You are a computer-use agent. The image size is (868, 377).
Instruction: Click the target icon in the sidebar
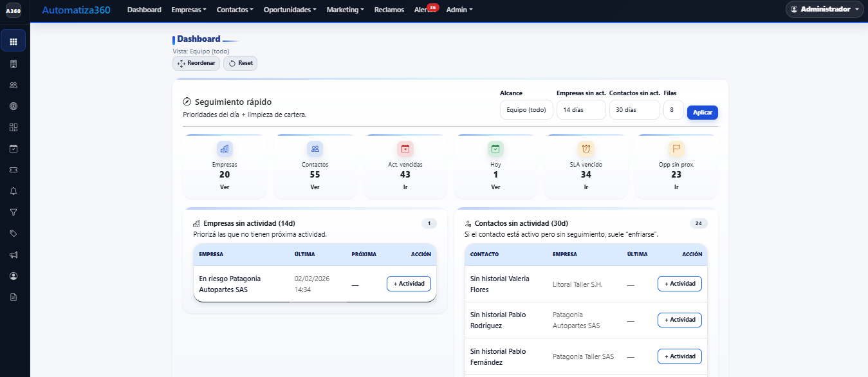[14, 106]
